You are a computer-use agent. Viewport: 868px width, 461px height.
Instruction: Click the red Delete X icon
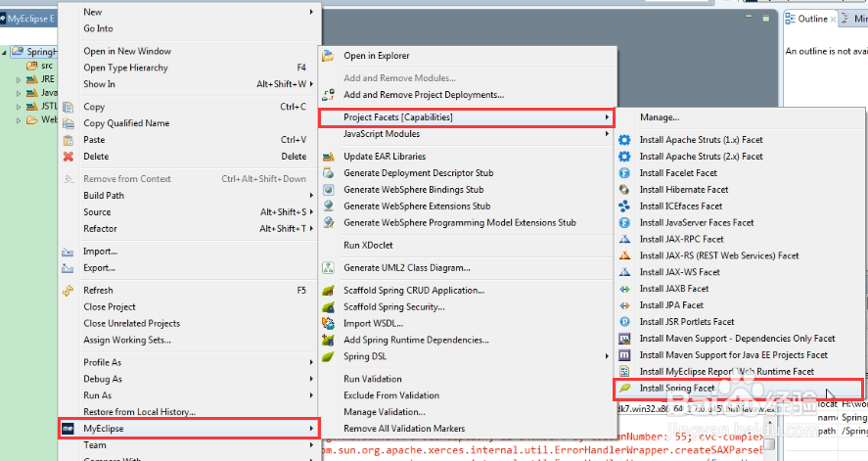(x=69, y=157)
